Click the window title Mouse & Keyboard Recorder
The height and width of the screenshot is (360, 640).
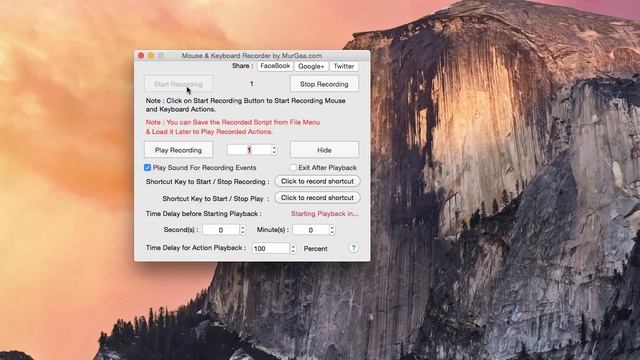tap(252, 56)
